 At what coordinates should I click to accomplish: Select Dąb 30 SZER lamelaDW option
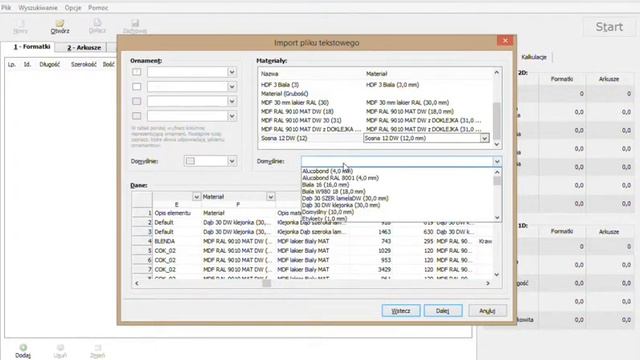point(345,198)
